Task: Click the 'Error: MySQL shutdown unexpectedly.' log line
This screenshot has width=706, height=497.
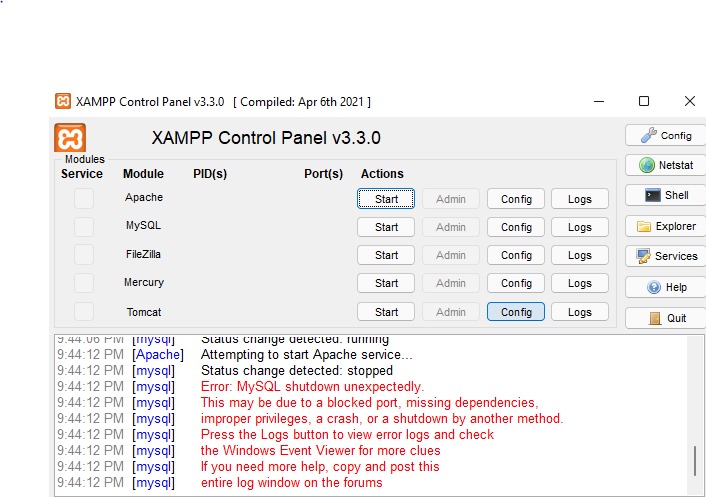Action: (312, 387)
